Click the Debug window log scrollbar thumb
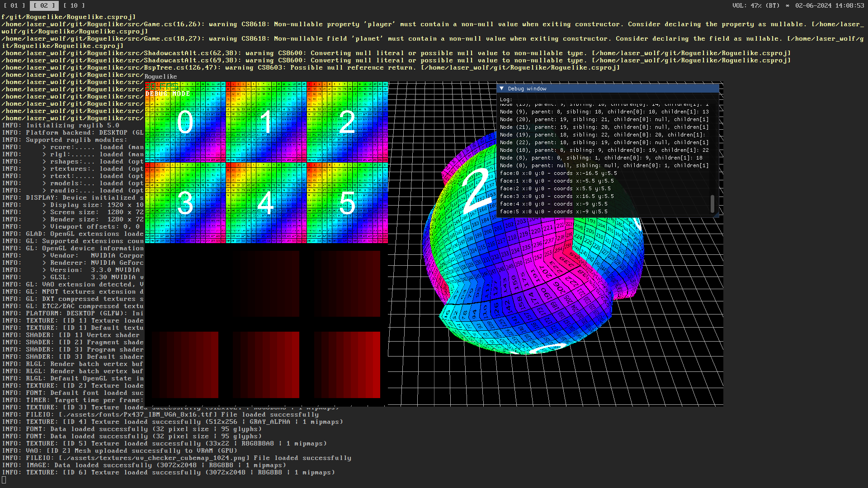Viewport: 868px width, 488px height. (712, 204)
